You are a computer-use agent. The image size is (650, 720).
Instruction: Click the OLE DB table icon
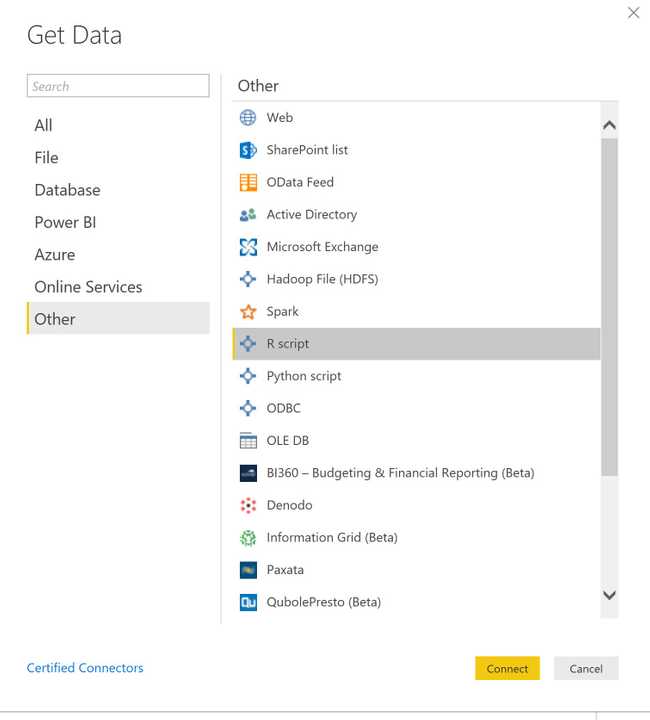click(x=248, y=441)
